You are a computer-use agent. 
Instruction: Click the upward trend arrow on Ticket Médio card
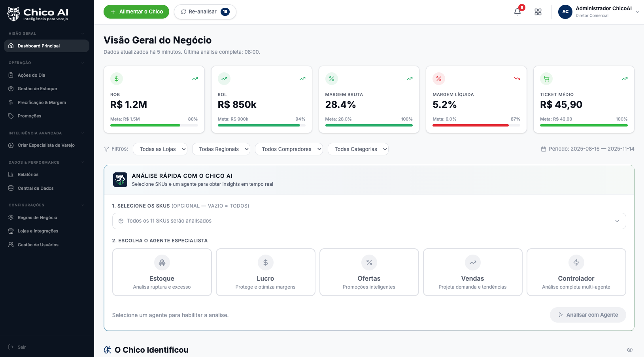click(625, 79)
